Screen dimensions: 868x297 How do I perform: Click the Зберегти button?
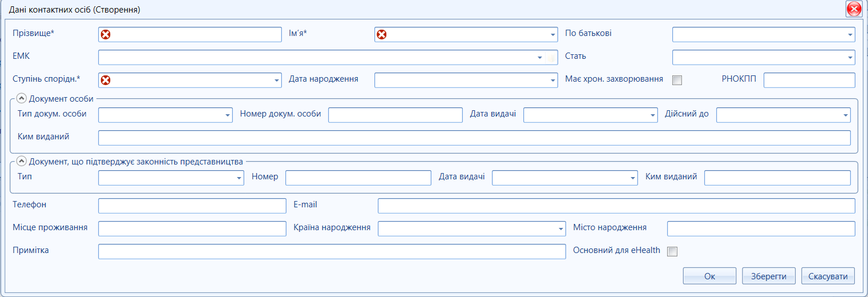(x=769, y=276)
